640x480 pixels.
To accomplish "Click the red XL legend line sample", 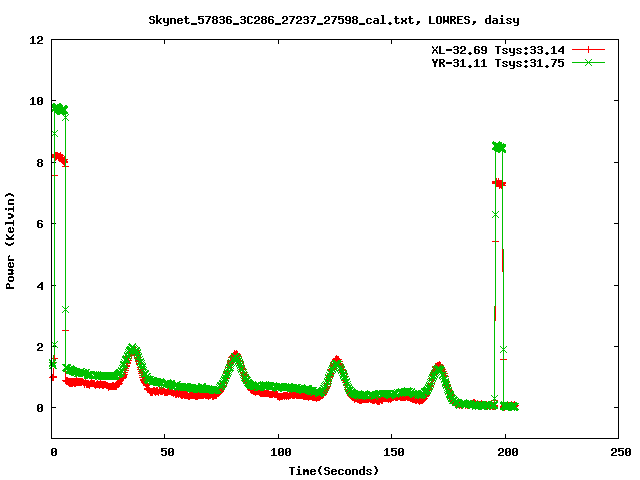I will pos(588,50).
